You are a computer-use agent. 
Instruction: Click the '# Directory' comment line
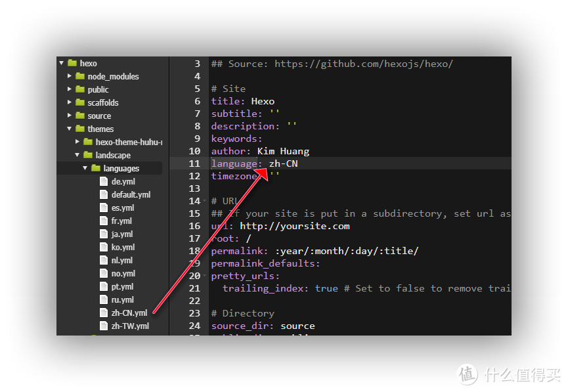tap(243, 313)
